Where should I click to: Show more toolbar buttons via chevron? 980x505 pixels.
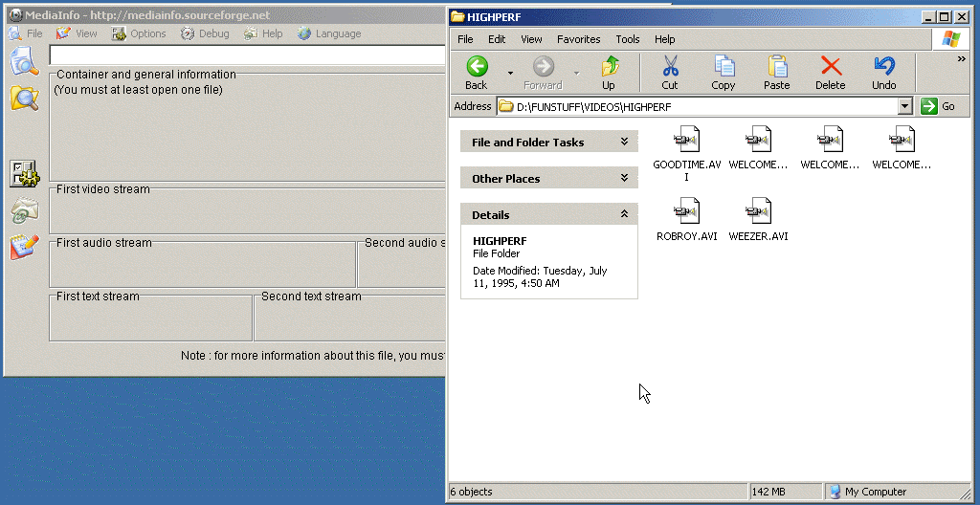[x=961, y=59]
